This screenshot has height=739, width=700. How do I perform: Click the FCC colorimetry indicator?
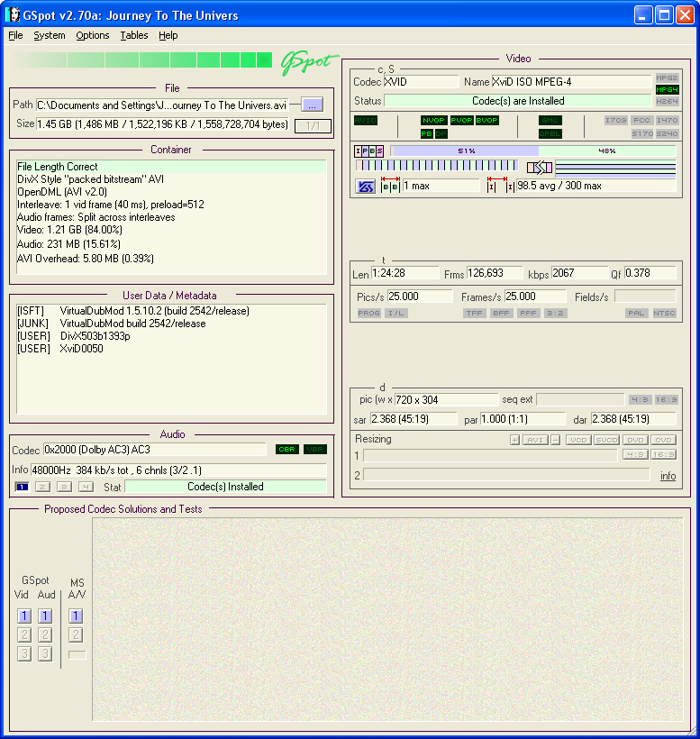(641, 120)
